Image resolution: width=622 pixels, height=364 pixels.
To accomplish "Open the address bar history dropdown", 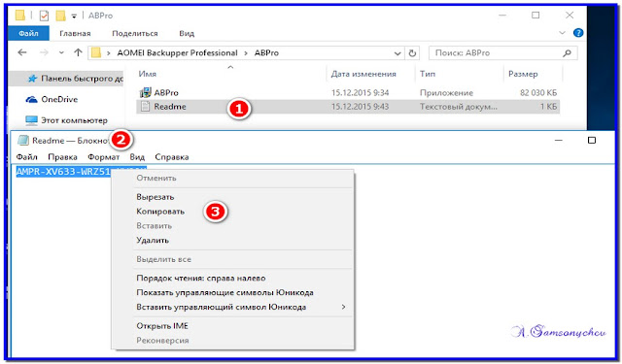I will [x=397, y=53].
